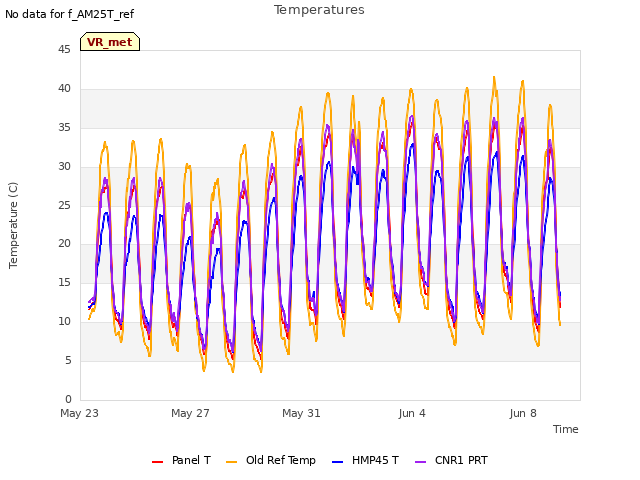Screen dimensions: 640x480
Task: Click the 45 y-axis tick label
Action: click(64, 49)
